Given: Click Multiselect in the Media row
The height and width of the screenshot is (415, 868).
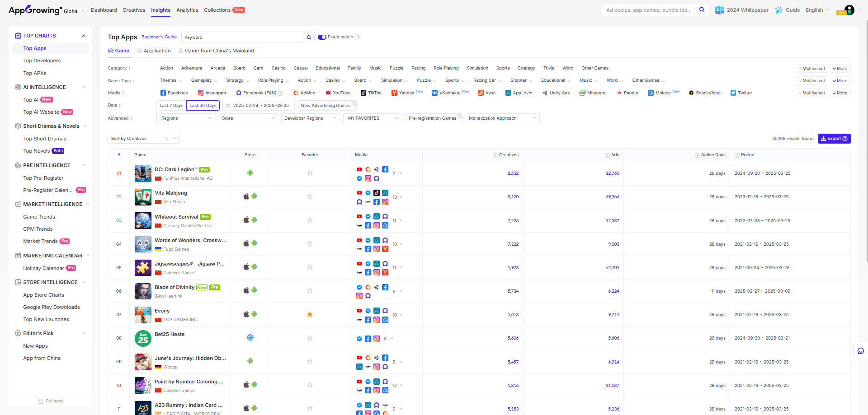Looking at the screenshot, I should tap(811, 93).
